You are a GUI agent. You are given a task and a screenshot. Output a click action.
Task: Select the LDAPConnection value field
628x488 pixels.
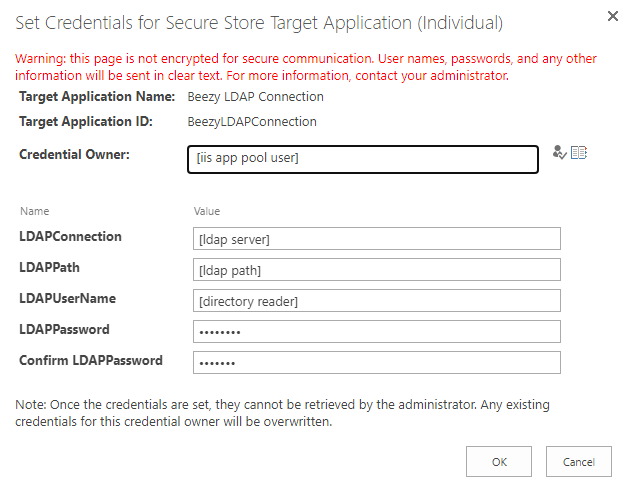click(377, 239)
